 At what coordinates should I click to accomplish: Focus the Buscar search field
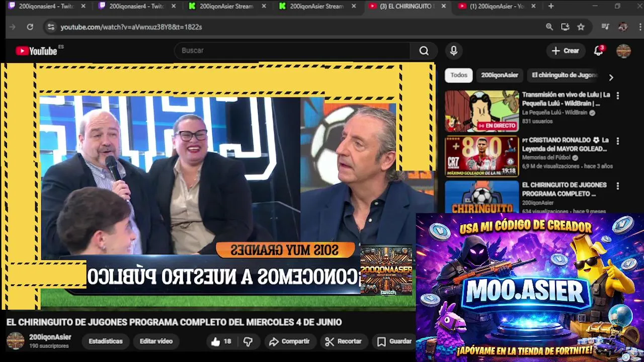tap(293, 51)
